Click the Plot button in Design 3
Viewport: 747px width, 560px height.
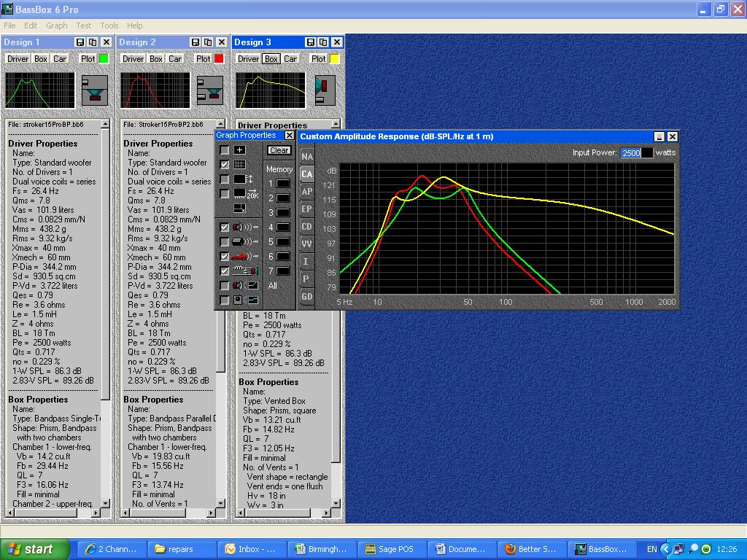coord(318,58)
